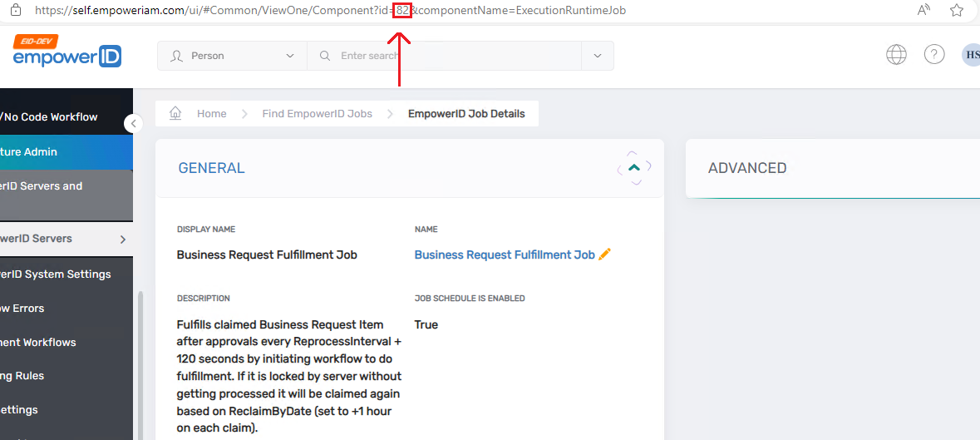Select nent Workflows sidebar item

coord(66,342)
